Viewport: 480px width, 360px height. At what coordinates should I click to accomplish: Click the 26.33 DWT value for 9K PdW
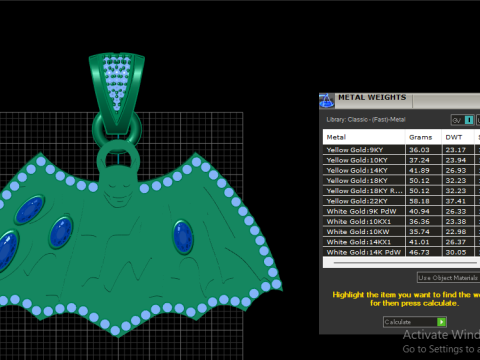point(456,211)
